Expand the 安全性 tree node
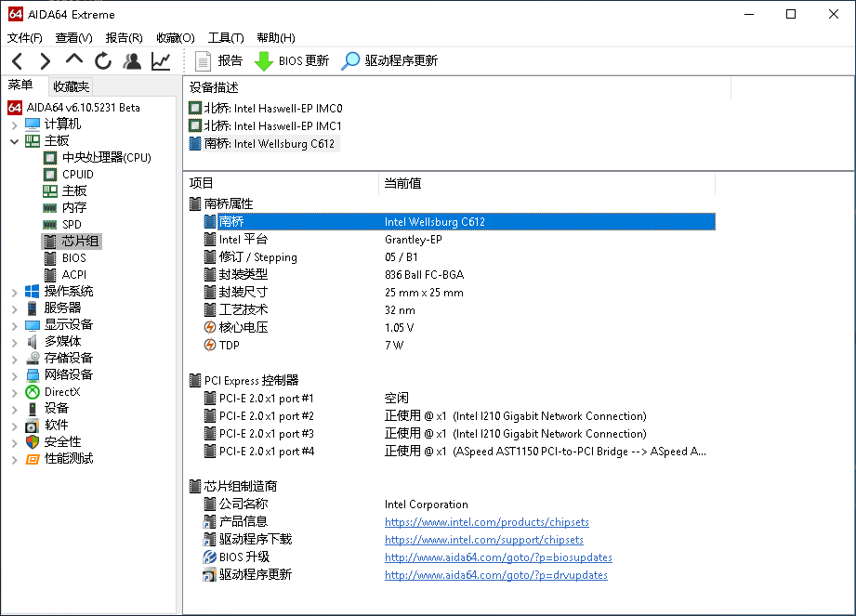Viewport: 856px width, 616px height. [15, 443]
